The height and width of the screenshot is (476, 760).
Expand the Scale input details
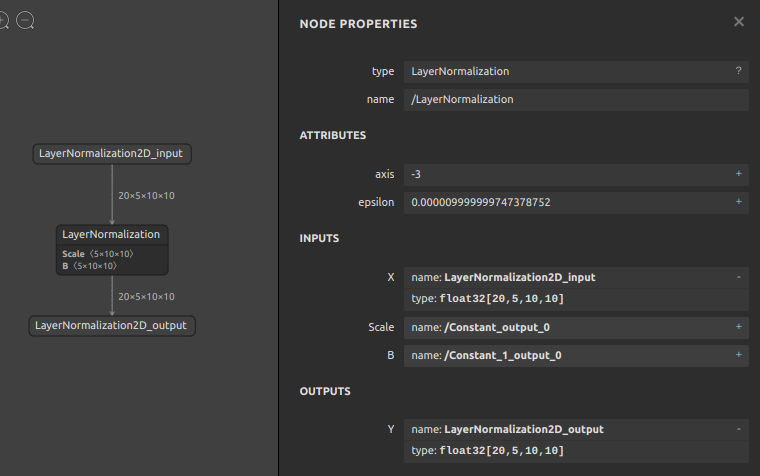(x=738, y=327)
